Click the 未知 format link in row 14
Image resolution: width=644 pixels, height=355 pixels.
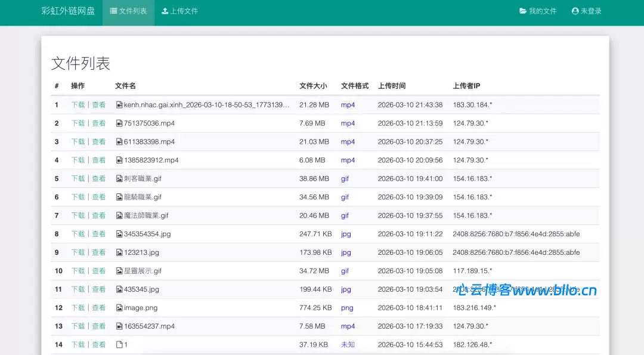tap(347, 344)
